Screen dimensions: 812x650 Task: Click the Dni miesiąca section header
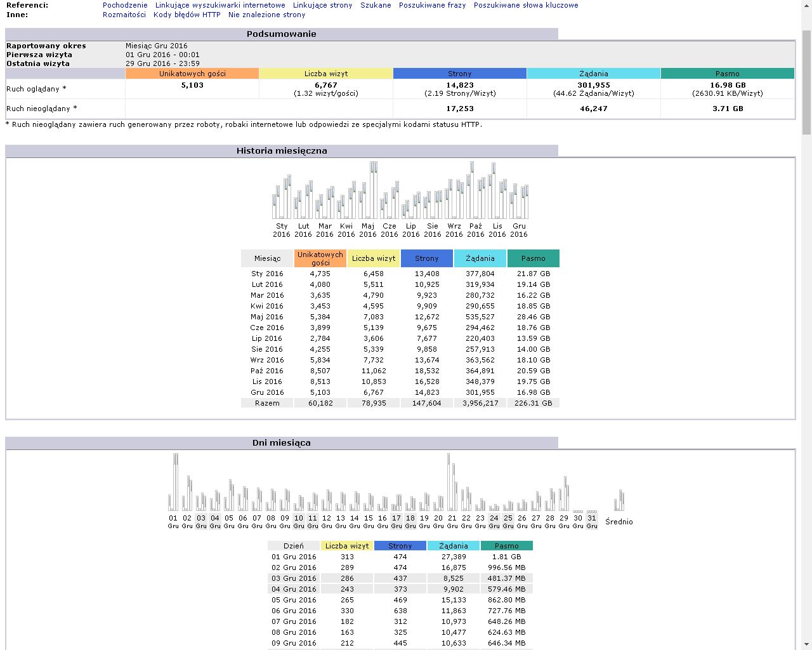(x=282, y=442)
